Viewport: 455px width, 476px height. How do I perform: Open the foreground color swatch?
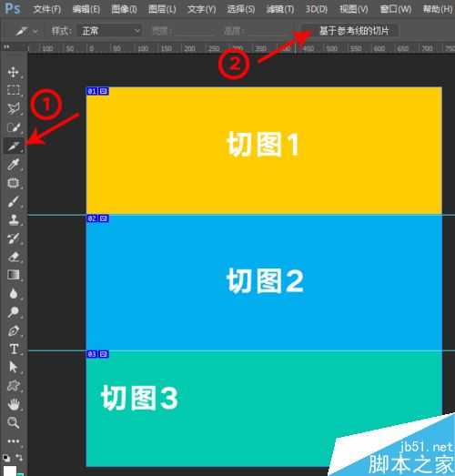pyautogui.click(x=9, y=471)
